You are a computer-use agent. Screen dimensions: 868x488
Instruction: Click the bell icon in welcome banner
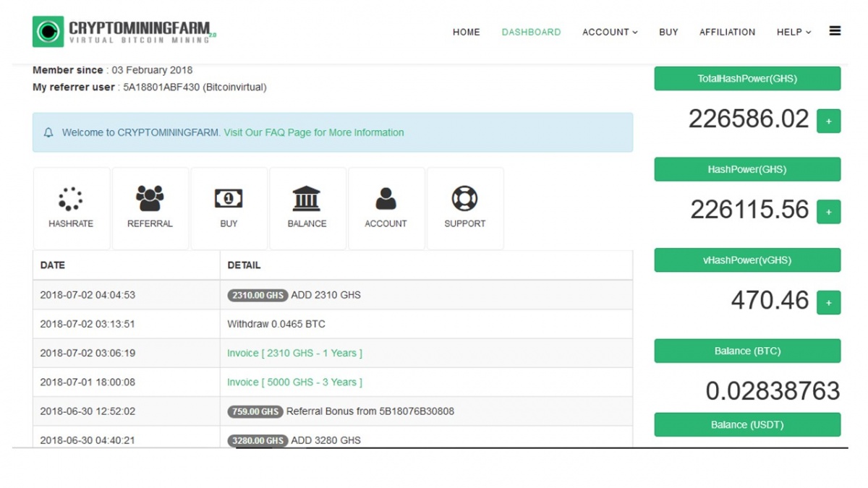[48, 133]
